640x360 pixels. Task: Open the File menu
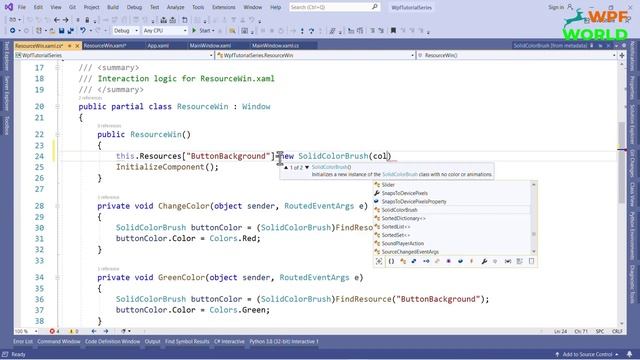click(x=22, y=7)
